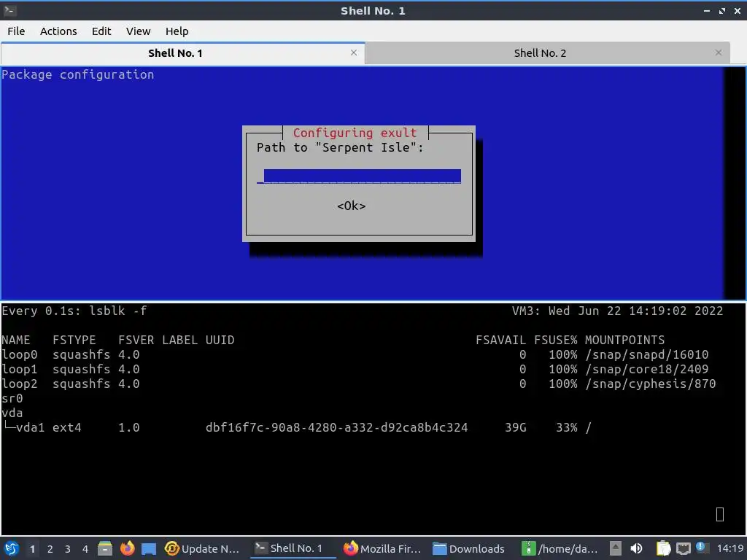Select the Shell No. 1 tab
The image size is (747, 560).
[175, 53]
